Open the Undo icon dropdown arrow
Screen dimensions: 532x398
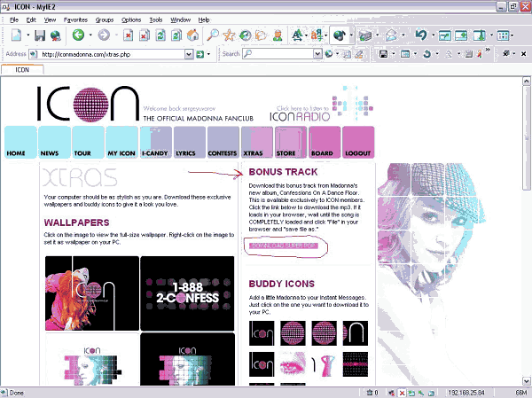[433, 35]
